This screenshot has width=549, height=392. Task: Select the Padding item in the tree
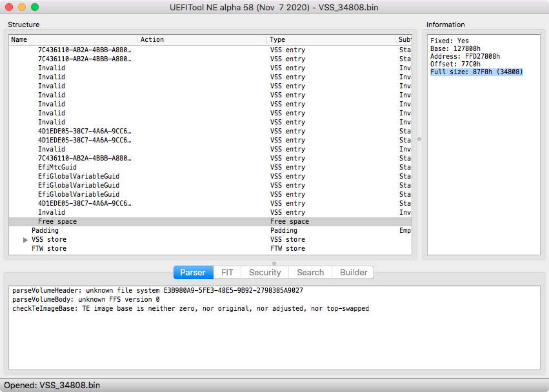point(45,231)
